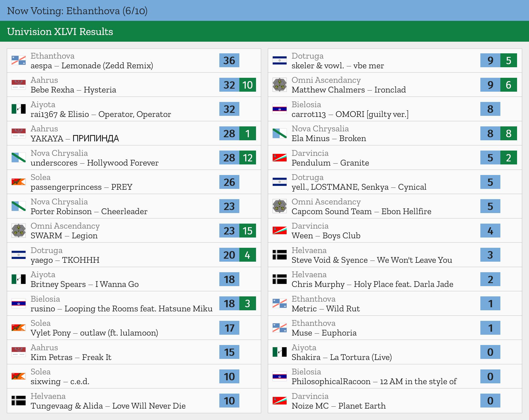The image size is (529, 420).
Task: Click the Nova Chrysalia flag beside Hollywood Forever
Action: pos(19,158)
